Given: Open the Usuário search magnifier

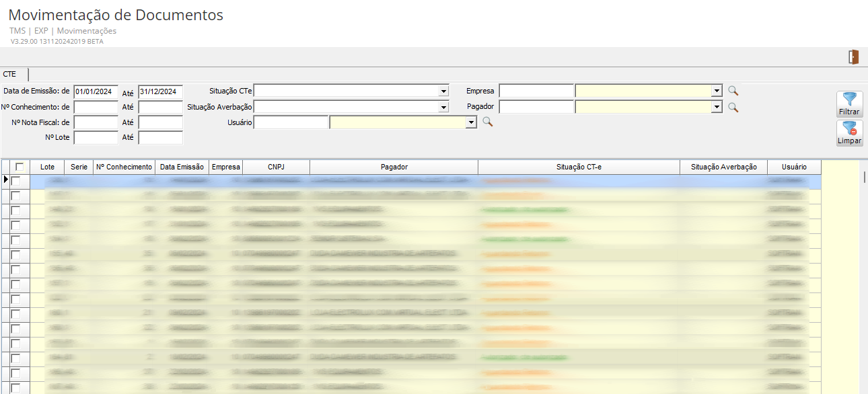Looking at the screenshot, I should coord(488,122).
